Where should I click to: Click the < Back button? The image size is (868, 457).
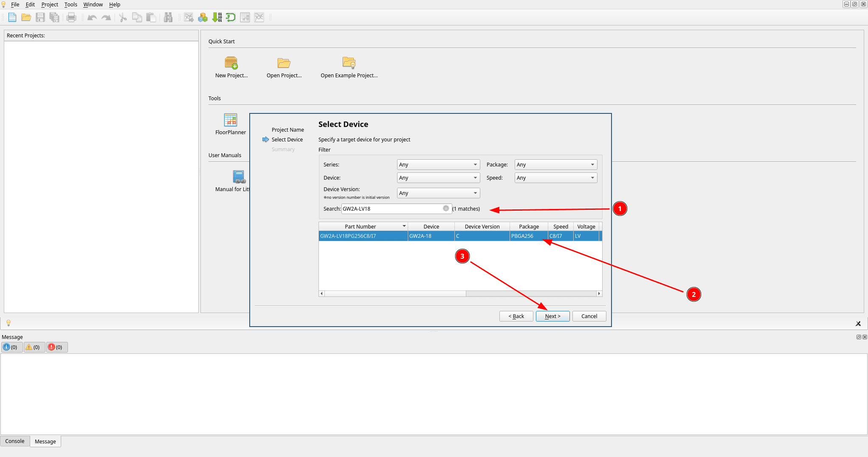coord(516,316)
